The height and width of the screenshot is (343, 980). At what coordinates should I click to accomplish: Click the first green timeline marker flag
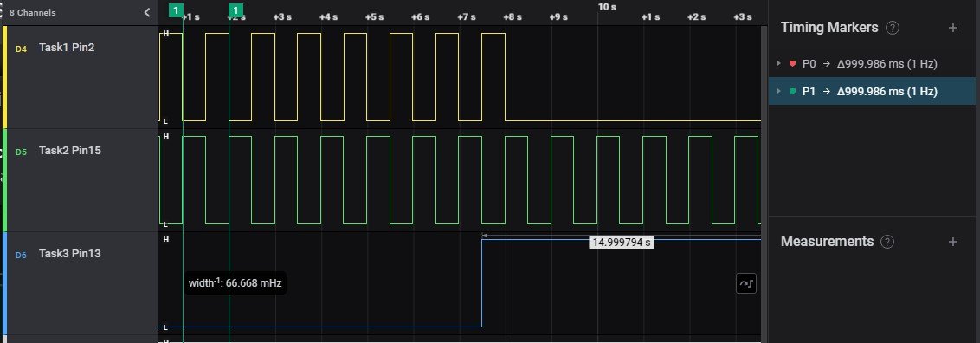[x=177, y=10]
